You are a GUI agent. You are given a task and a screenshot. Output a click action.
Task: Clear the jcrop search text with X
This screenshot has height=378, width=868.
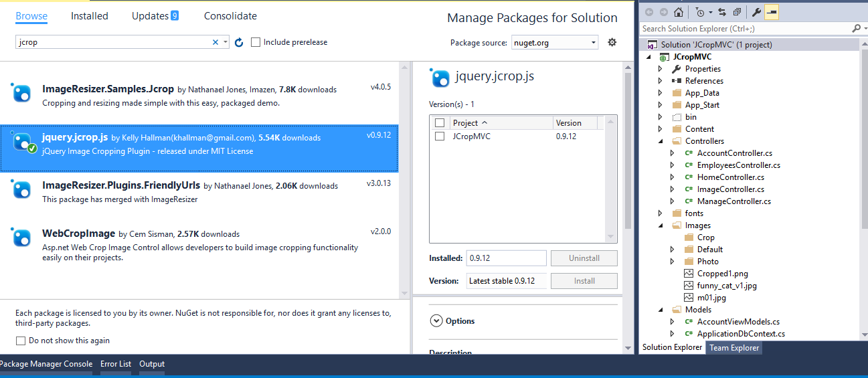pos(215,42)
